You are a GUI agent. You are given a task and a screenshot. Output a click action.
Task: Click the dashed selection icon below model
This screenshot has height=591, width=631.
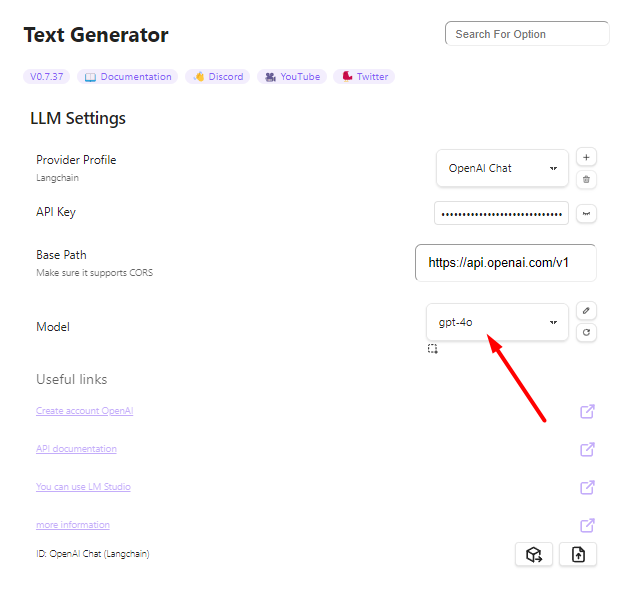pos(433,349)
